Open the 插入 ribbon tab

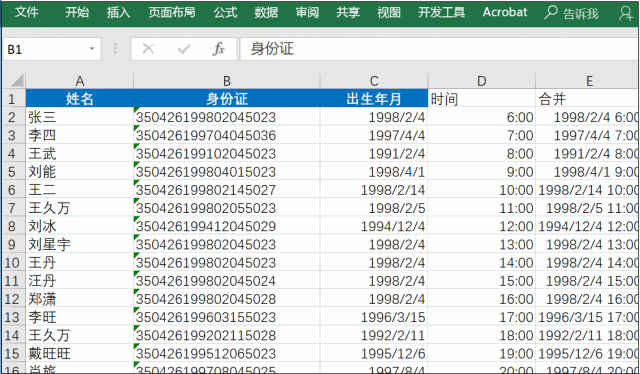click(118, 13)
